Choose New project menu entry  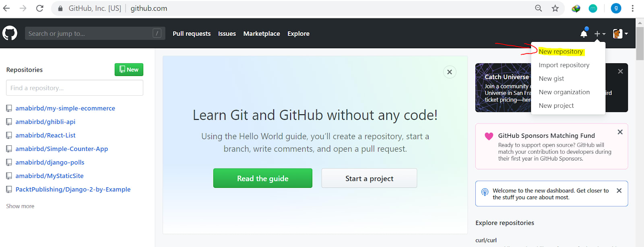(556, 105)
